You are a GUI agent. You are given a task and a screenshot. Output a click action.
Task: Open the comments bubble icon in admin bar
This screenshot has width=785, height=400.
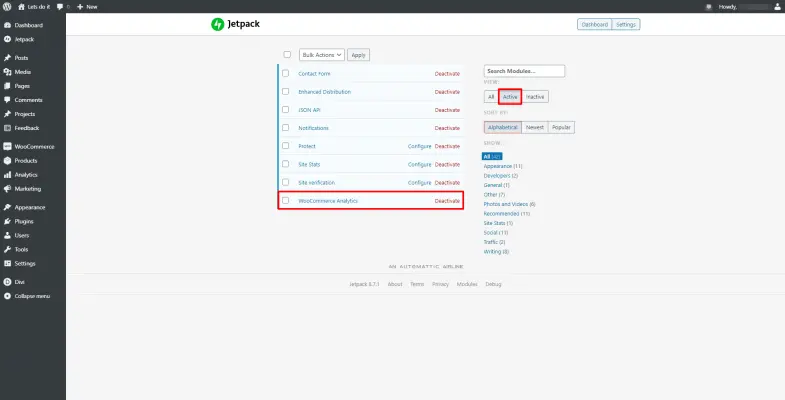[60, 7]
